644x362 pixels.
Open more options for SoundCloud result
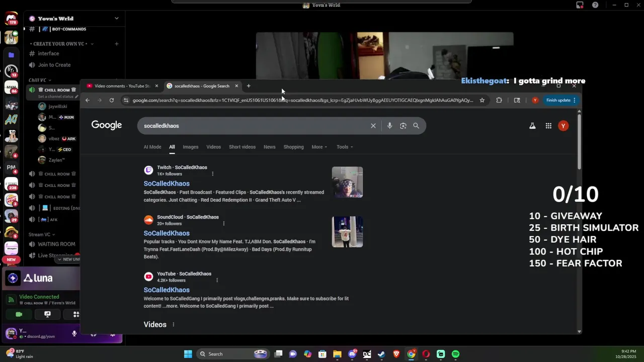[223, 224]
